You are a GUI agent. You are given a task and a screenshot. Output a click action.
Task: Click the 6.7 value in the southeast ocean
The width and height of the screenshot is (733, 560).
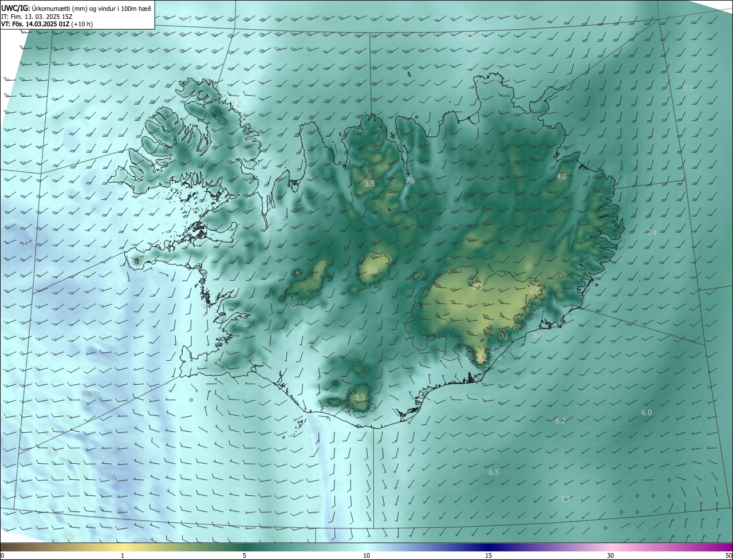[561, 421]
